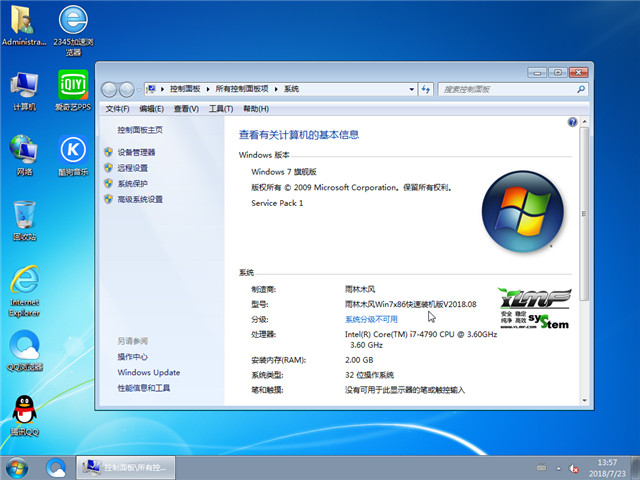This screenshot has width=640, height=480.
Task: Launch the 2345 accelerated browser icon
Action: click(x=73, y=31)
